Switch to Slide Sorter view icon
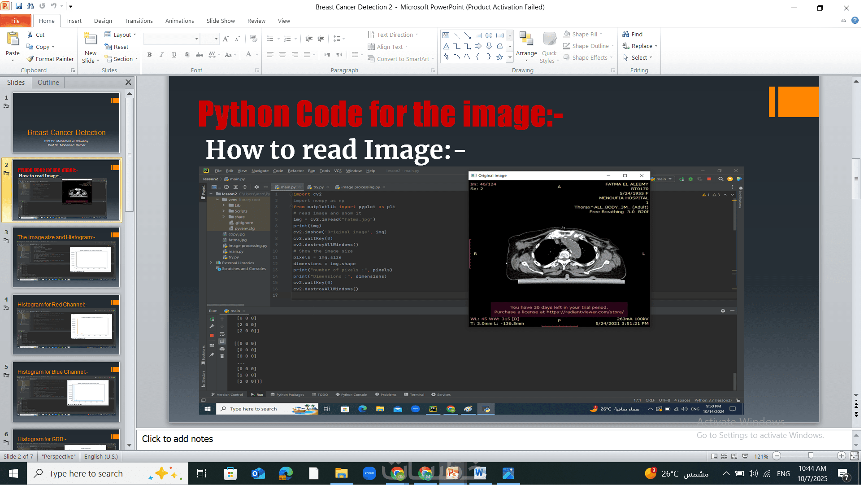 pyautogui.click(x=724, y=456)
